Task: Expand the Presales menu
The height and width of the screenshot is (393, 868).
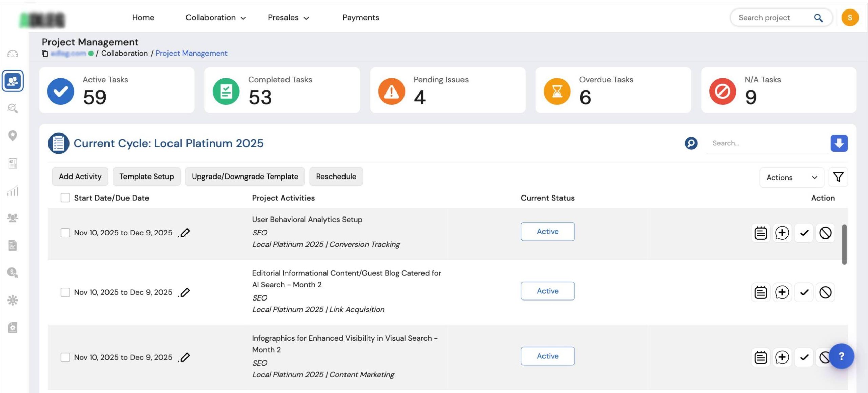Action: click(x=288, y=18)
